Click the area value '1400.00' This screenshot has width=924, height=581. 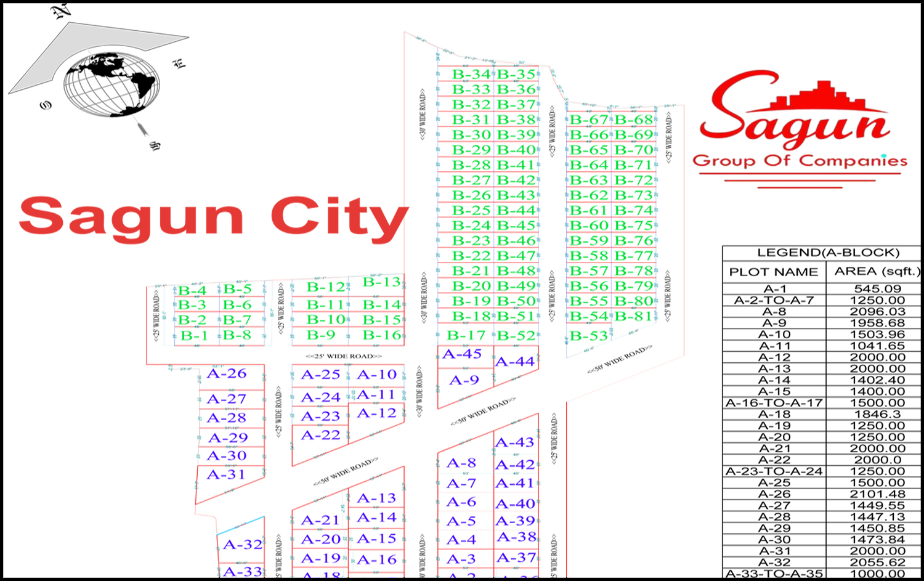tap(877, 391)
